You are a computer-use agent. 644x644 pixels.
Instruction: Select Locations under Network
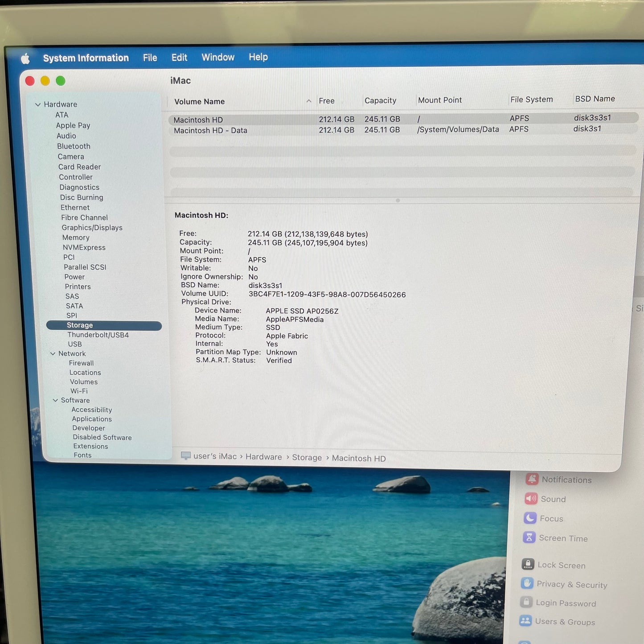[x=85, y=373]
